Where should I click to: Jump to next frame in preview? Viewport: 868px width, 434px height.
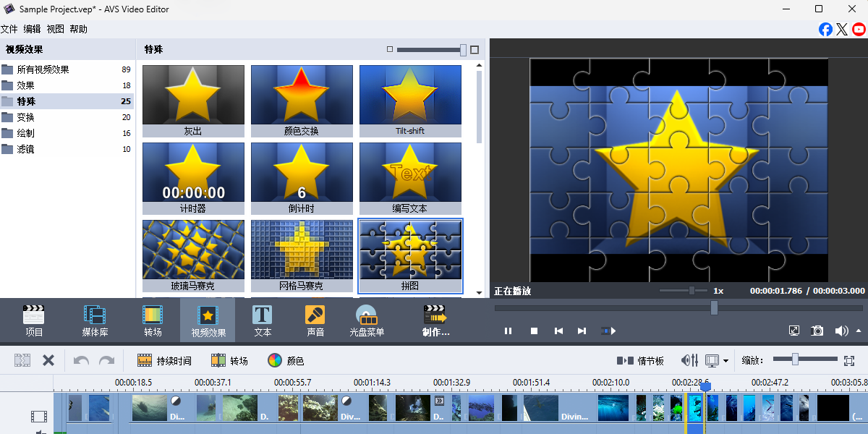click(x=582, y=331)
